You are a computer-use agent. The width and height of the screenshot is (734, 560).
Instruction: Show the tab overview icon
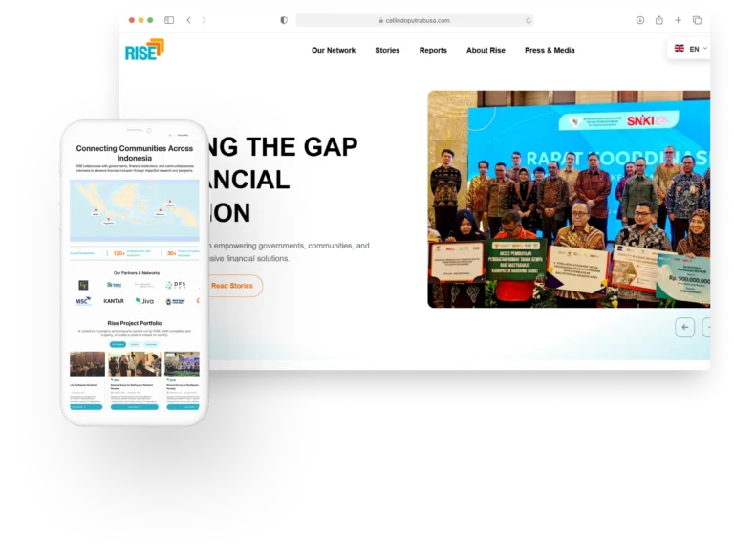pyautogui.click(x=697, y=20)
